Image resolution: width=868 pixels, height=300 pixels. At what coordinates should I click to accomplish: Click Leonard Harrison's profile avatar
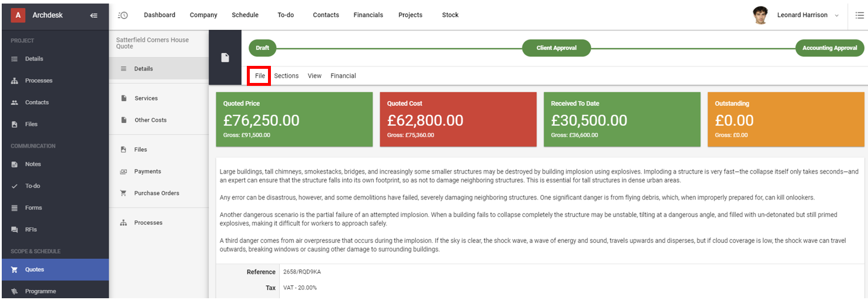click(x=760, y=15)
